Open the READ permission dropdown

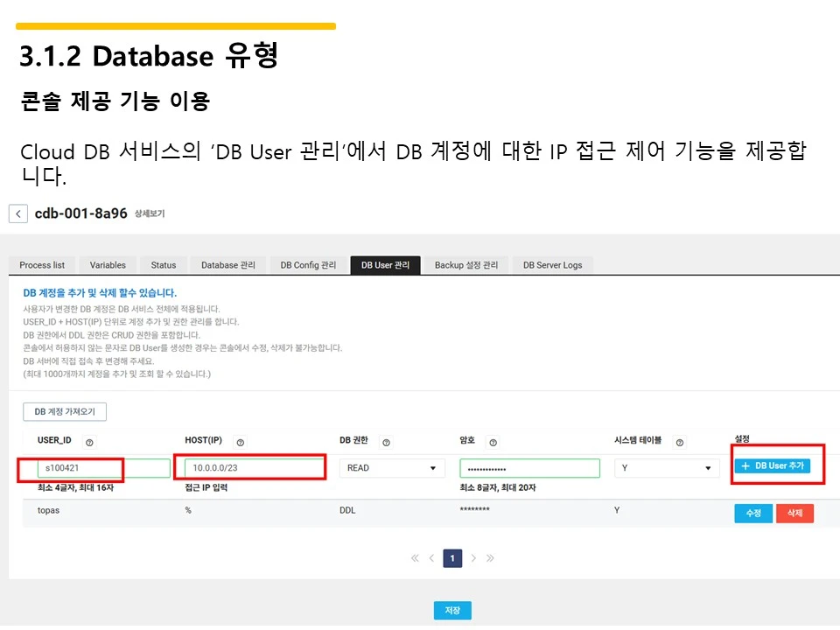tap(392, 467)
